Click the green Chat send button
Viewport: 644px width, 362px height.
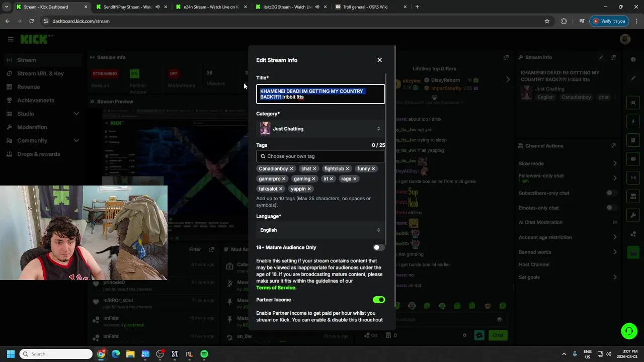498,335
